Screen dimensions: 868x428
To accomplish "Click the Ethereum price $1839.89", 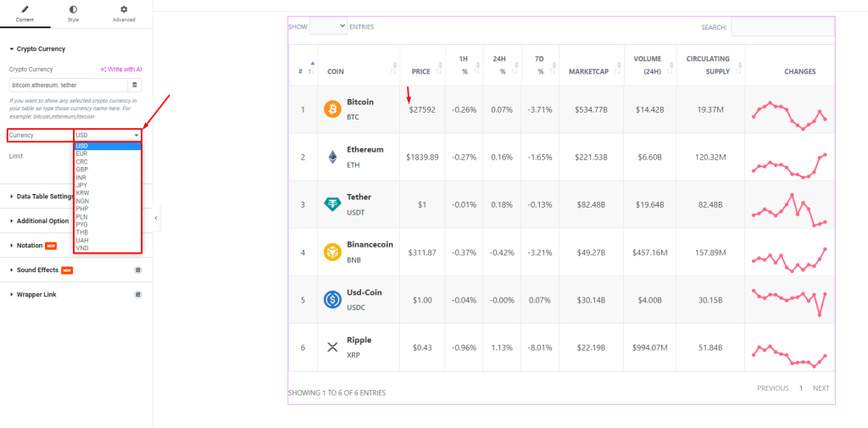I will [422, 158].
